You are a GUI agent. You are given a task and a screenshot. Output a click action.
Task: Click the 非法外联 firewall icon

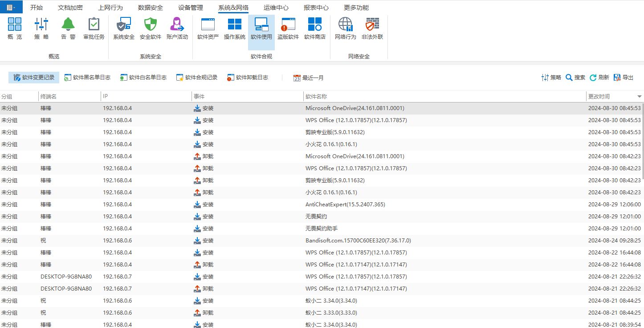tap(372, 29)
